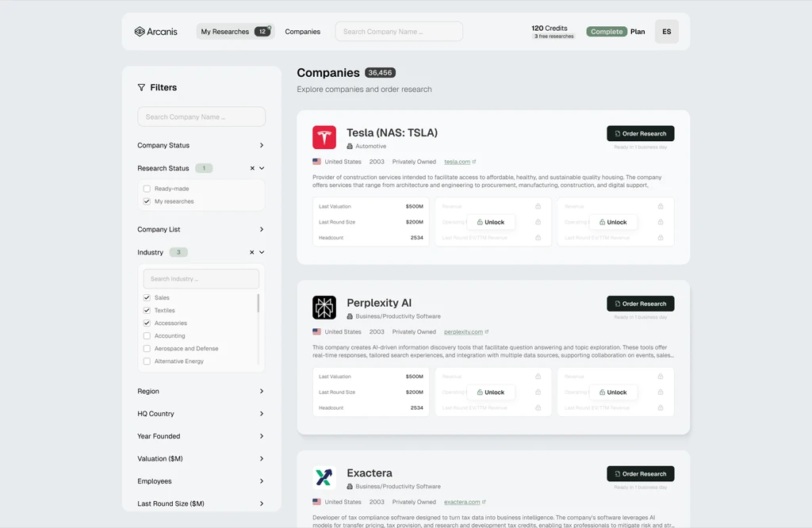Unlock Perplexity AI's middle financial panel
This screenshot has width=812, height=528.
point(490,392)
